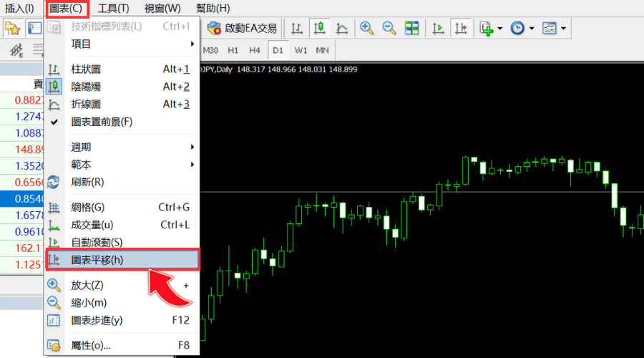644x358 pixels.
Task: Toggle 網格(G) grid display in menu
Action: pos(87,208)
